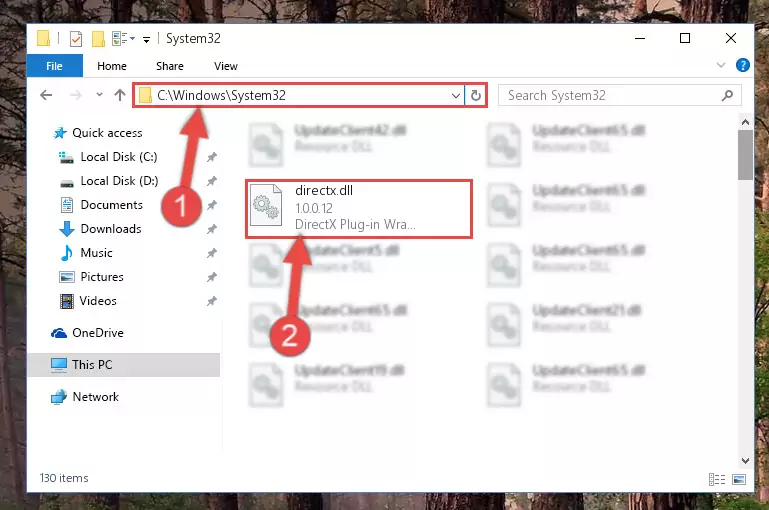Screen dimensions: 769x510
Task: Open the recent locations dropdown
Action: pyautogui.click(x=99, y=95)
